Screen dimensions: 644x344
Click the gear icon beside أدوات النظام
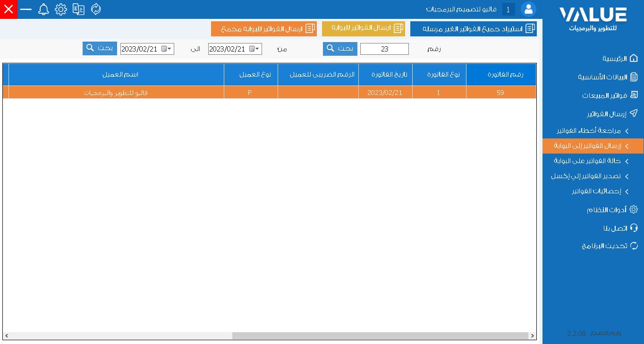[634, 209]
